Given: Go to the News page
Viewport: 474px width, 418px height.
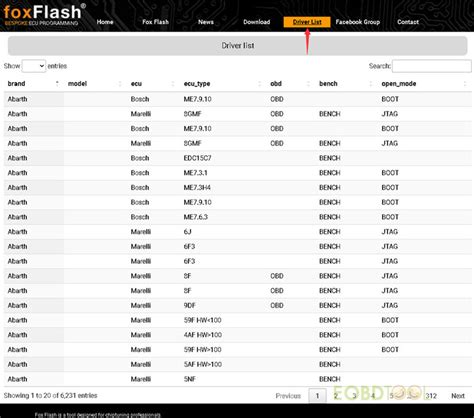Looking at the screenshot, I should [206, 22].
